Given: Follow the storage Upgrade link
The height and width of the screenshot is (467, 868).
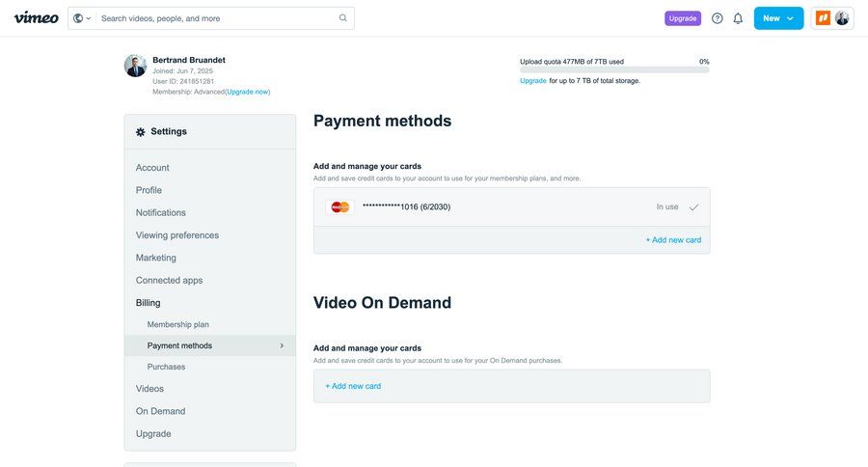Looking at the screenshot, I should coord(533,81).
